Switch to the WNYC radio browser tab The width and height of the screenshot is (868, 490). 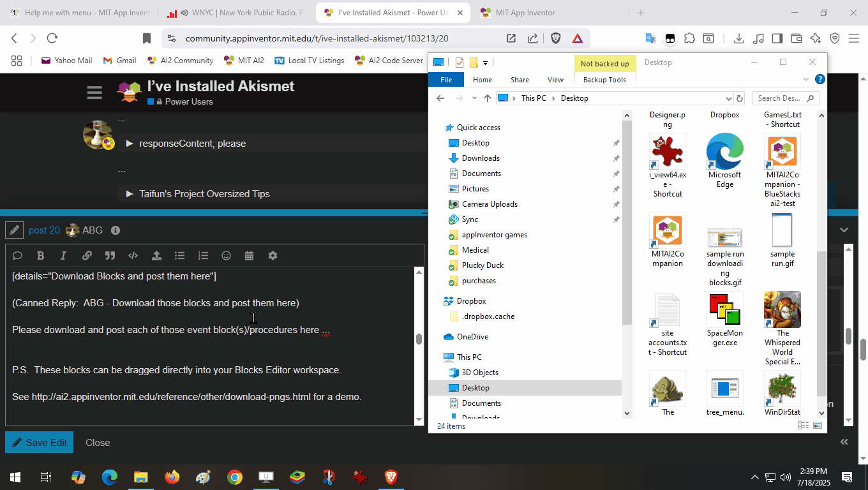[x=236, y=13]
